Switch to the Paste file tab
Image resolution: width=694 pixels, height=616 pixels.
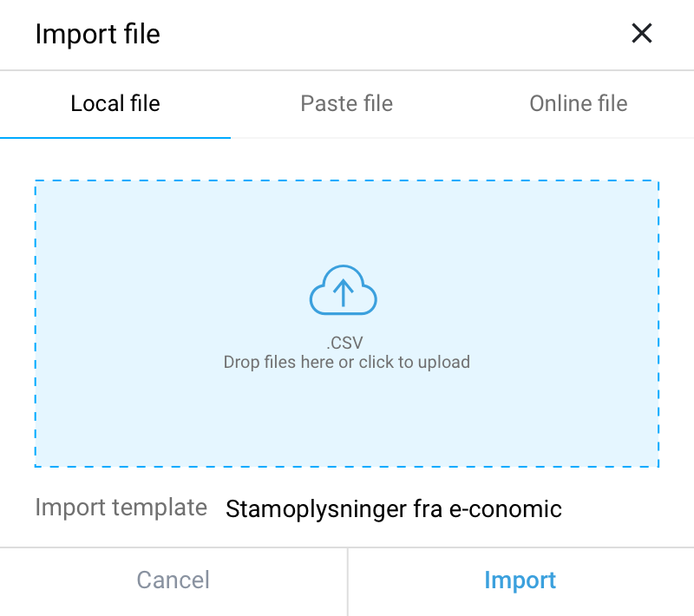346,103
